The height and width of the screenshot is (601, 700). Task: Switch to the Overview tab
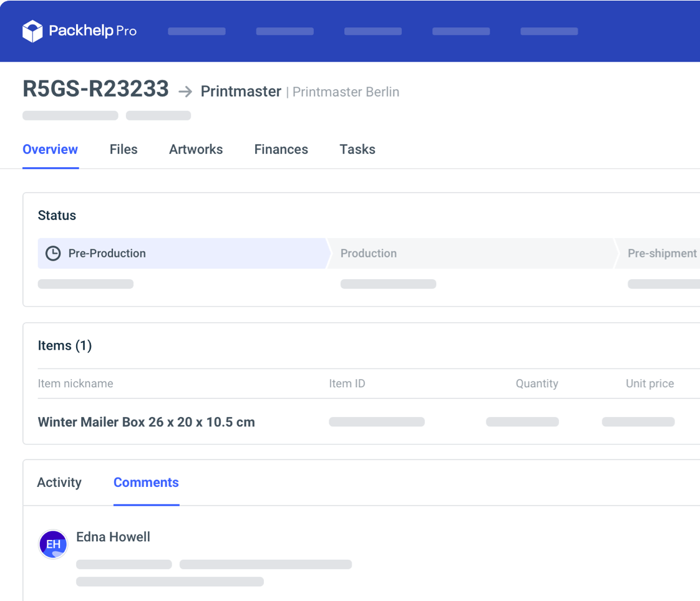[50, 150]
